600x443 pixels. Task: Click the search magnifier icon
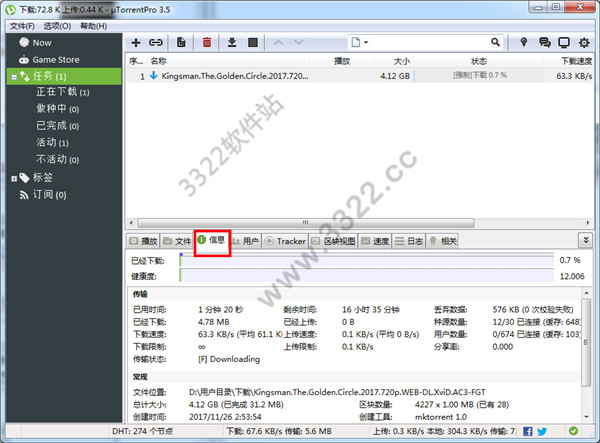(495, 42)
